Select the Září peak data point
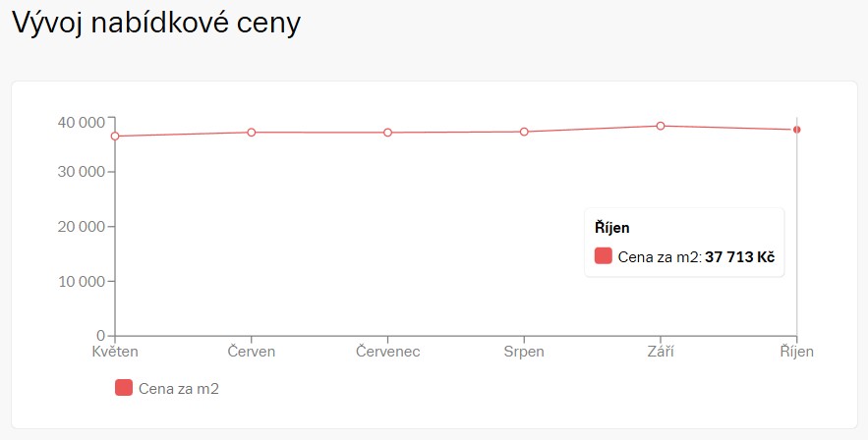 [661, 126]
